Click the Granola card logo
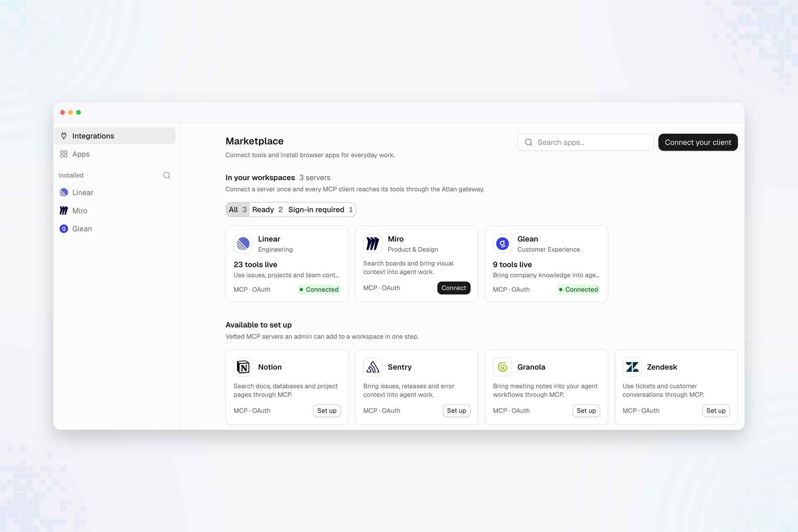Screen dimensions: 798x532 tap(502, 367)
